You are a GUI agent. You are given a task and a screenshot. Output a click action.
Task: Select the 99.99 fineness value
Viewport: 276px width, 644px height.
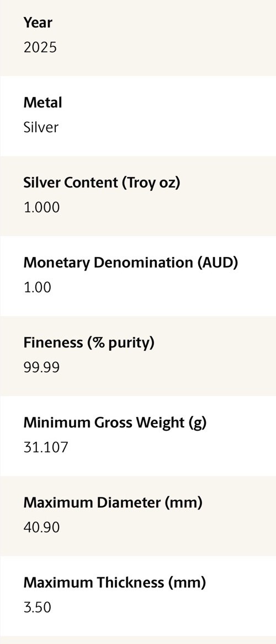[x=41, y=367]
